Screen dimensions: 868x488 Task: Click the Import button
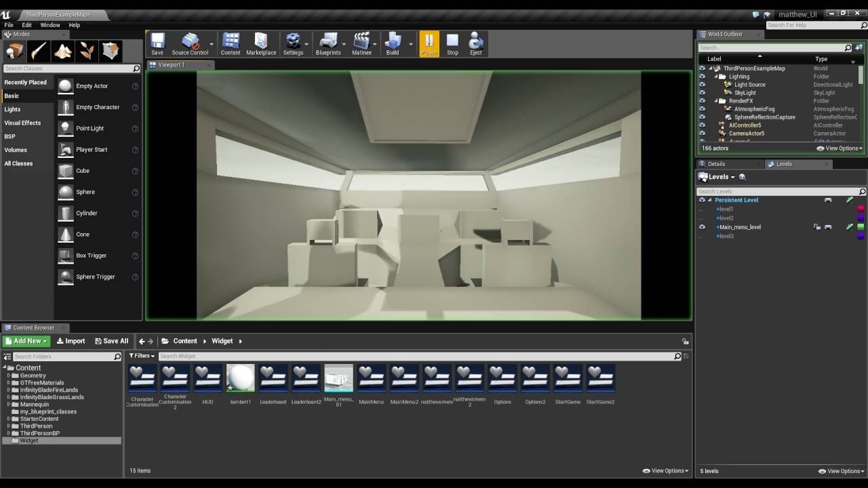71,341
